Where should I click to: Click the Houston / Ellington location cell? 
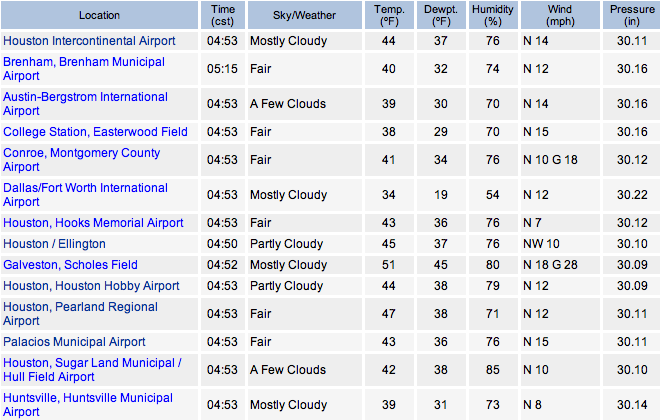[55, 244]
